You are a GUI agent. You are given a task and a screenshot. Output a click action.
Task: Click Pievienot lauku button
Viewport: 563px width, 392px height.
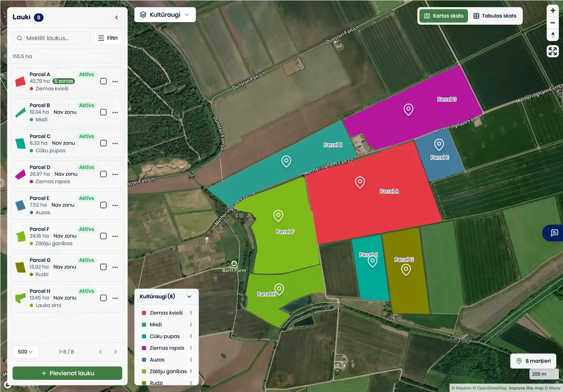pyautogui.click(x=68, y=373)
